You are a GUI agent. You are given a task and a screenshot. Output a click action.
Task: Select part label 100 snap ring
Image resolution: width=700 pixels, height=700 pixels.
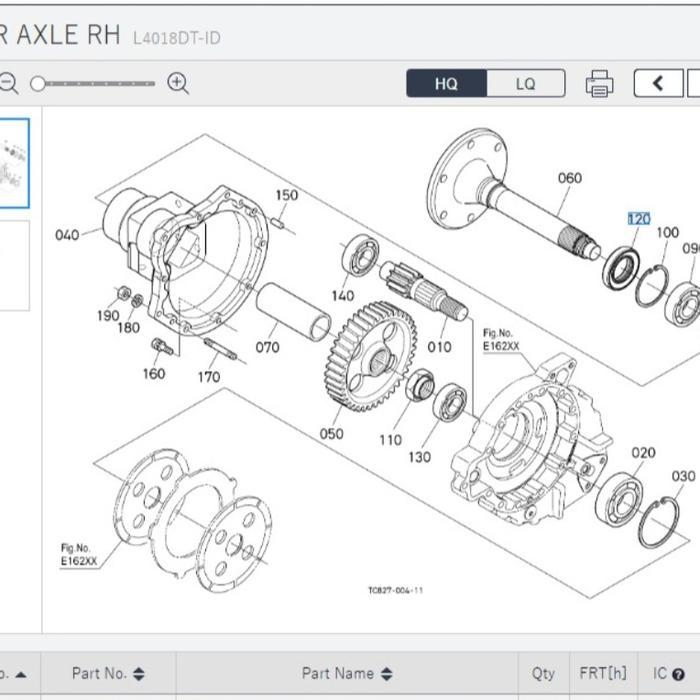(668, 233)
